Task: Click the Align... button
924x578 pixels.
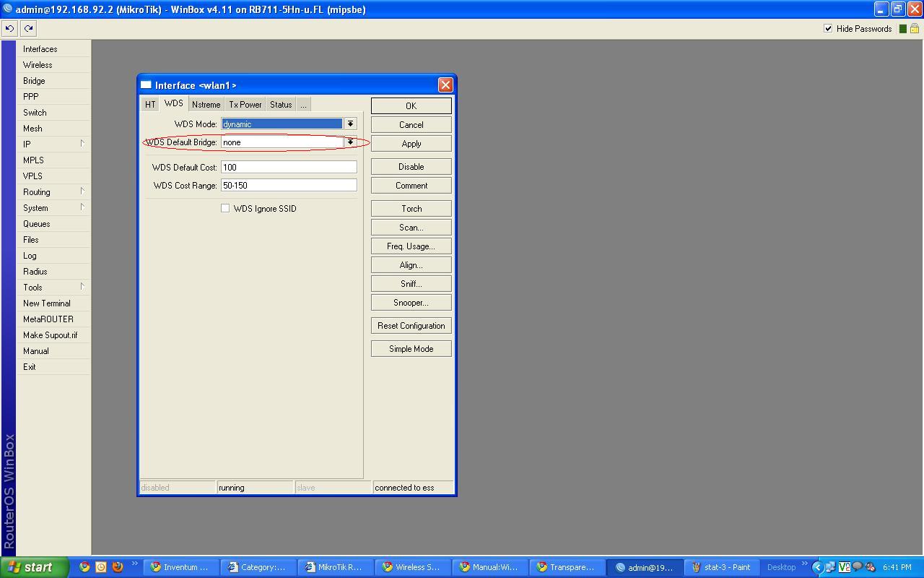Action: pos(411,265)
